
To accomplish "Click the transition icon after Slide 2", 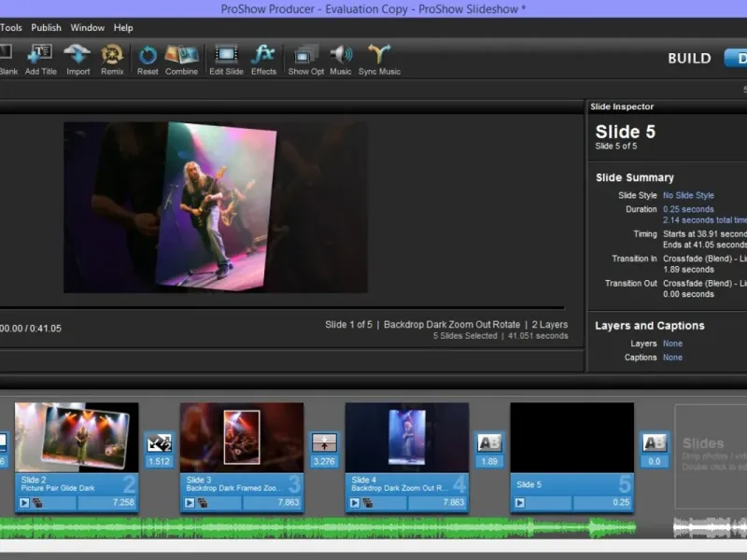I will click(159, 442).
